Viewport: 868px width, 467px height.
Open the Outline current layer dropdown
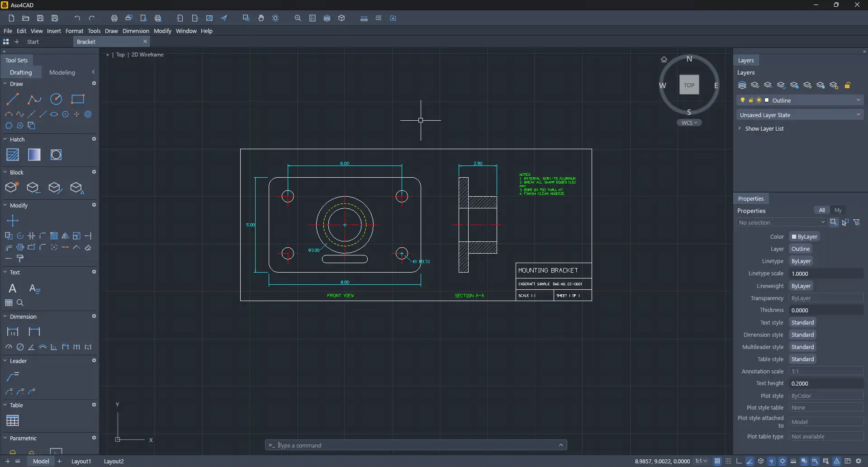[x=858, y=100]
